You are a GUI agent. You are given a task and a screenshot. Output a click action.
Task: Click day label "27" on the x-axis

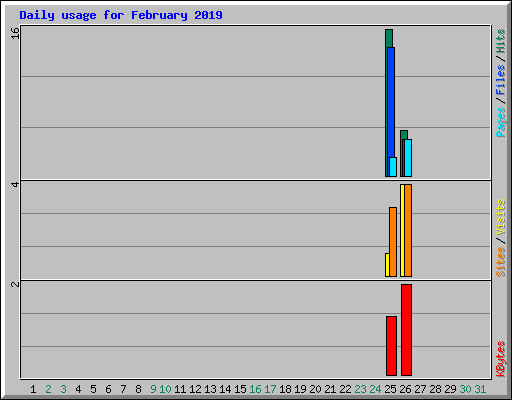point(420,389)
